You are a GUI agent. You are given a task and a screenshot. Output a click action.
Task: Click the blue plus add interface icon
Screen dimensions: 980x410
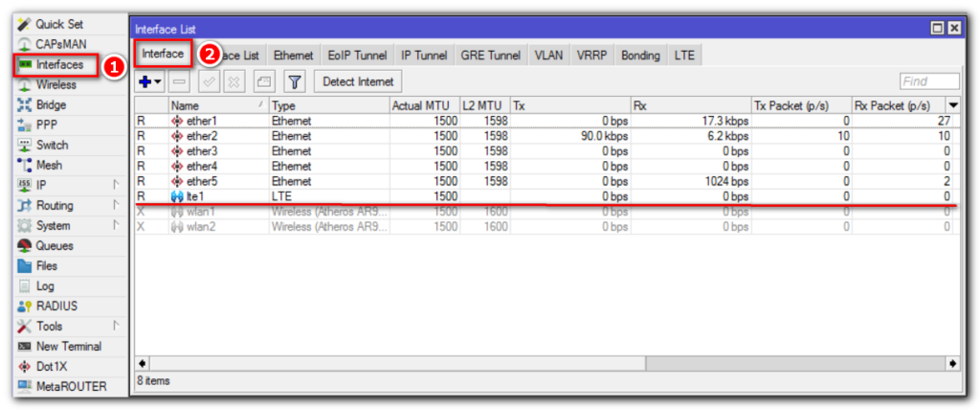point(145,82)
